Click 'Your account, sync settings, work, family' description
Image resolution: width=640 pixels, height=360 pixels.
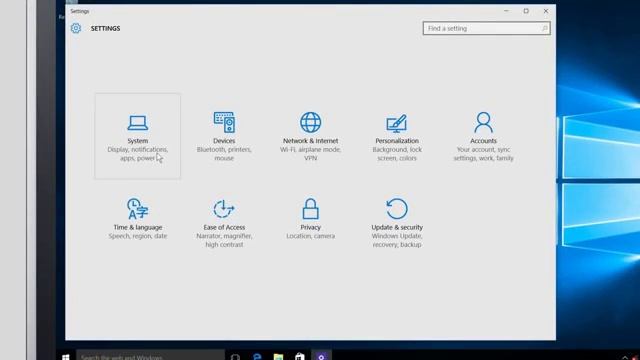coord(483,154)
